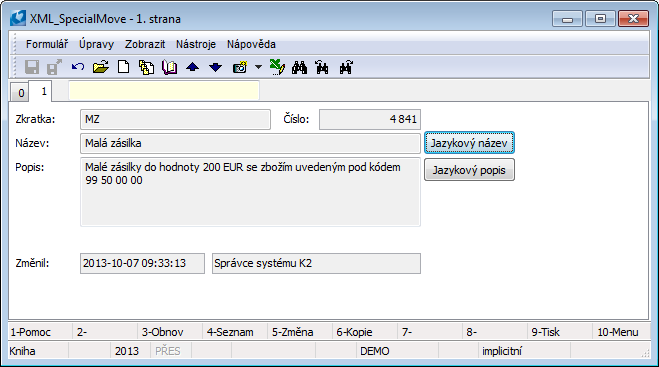Click the Kniha status bar cell

click(38, 351)
